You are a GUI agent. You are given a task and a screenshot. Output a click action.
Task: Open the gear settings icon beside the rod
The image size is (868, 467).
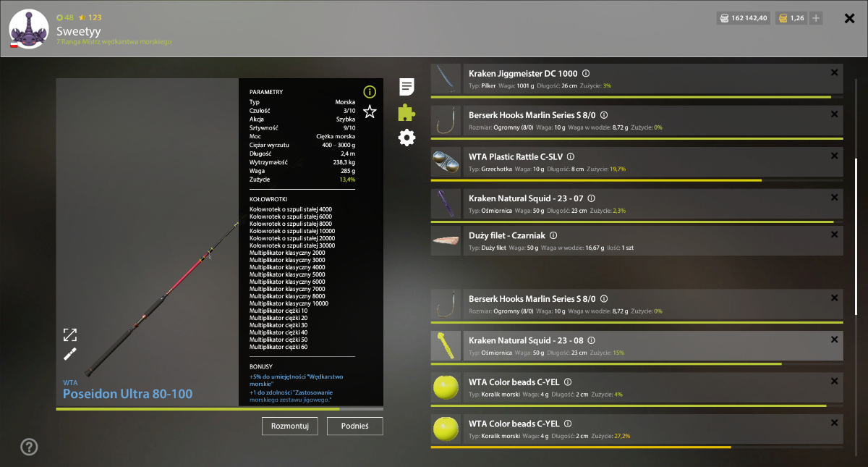(407, 138)
